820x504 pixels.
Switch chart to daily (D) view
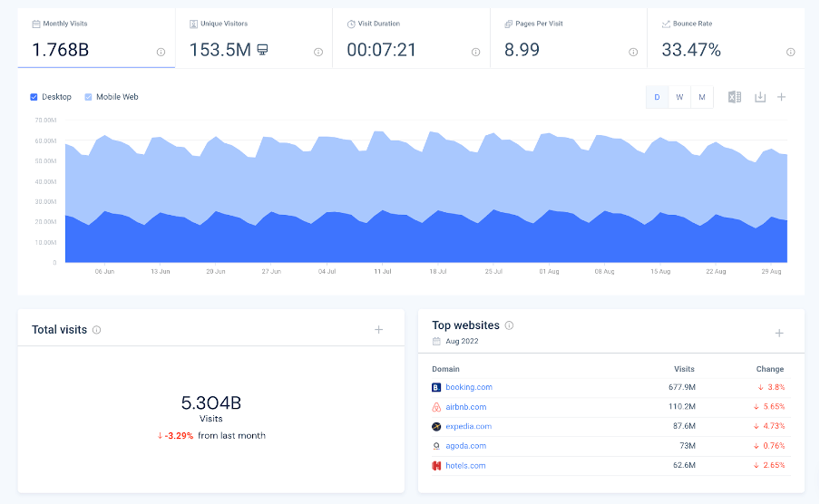(x=658, y=97)
